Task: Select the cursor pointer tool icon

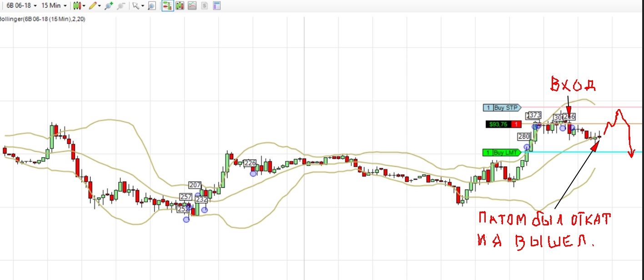Action: [x=135, y=6]
